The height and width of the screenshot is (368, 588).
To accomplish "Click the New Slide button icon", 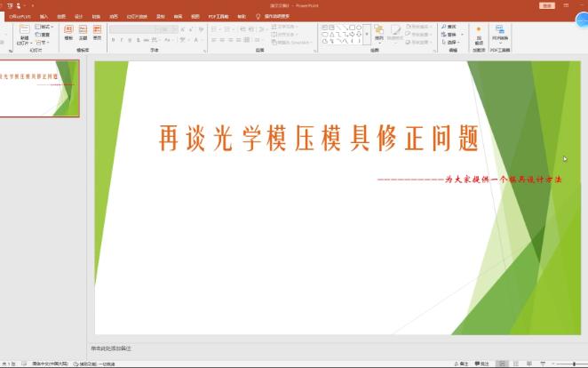I will (x=24, y=29).
